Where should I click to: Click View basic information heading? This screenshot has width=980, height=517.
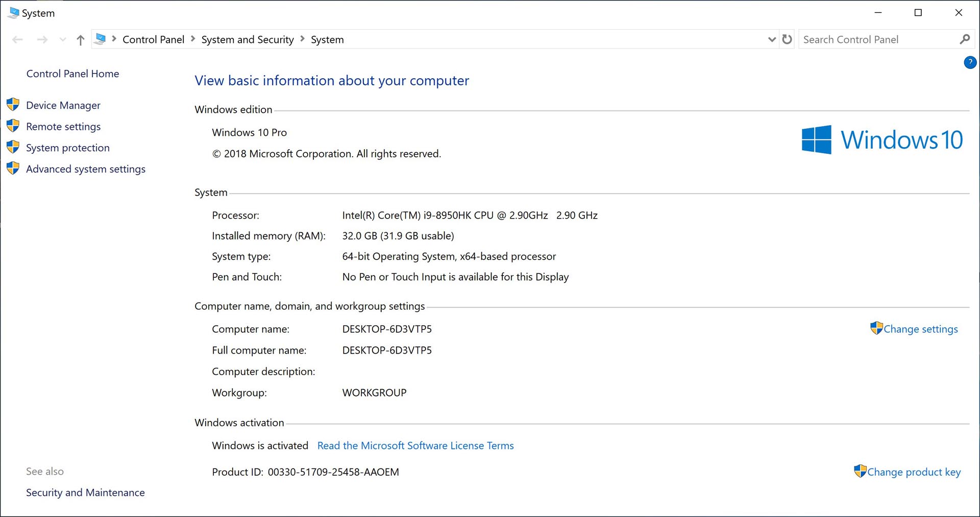tap(332, 81)
